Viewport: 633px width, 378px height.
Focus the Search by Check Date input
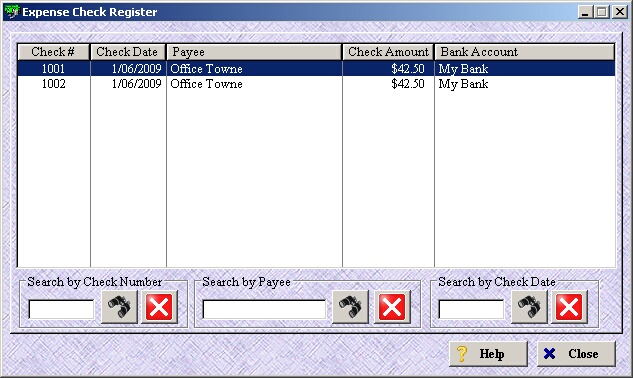(x=471, y=309)
